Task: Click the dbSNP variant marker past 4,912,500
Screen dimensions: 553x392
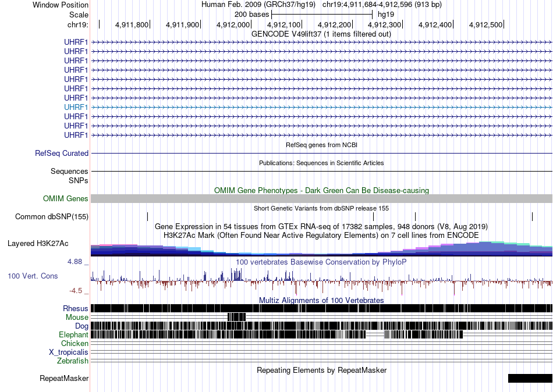Action: tap(532, 216)
